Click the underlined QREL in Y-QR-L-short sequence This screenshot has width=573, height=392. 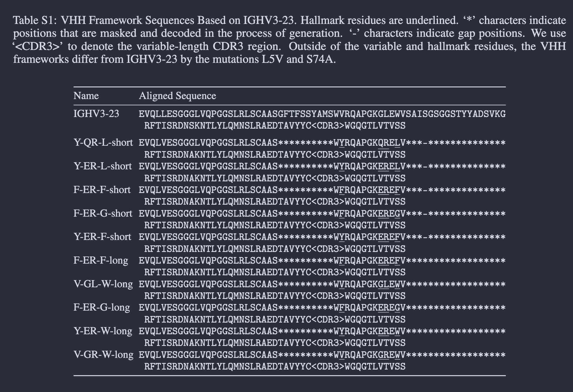point(389,143)
